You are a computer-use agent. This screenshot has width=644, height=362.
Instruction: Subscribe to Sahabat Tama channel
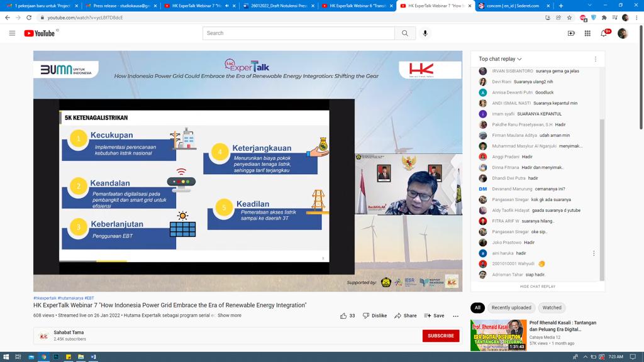click(x=440, y=336)
